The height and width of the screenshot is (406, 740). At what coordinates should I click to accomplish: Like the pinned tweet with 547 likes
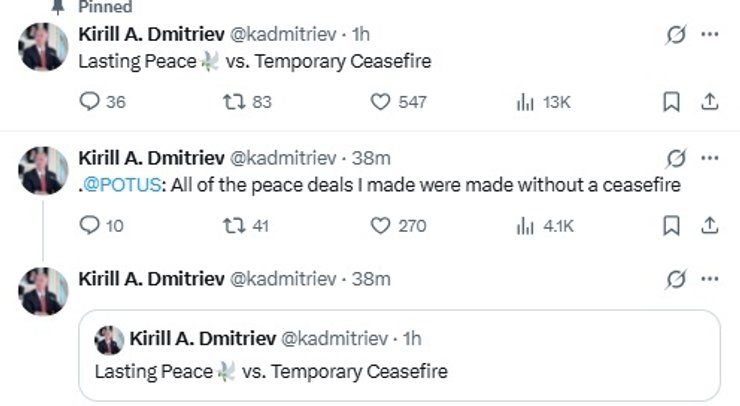380,101
